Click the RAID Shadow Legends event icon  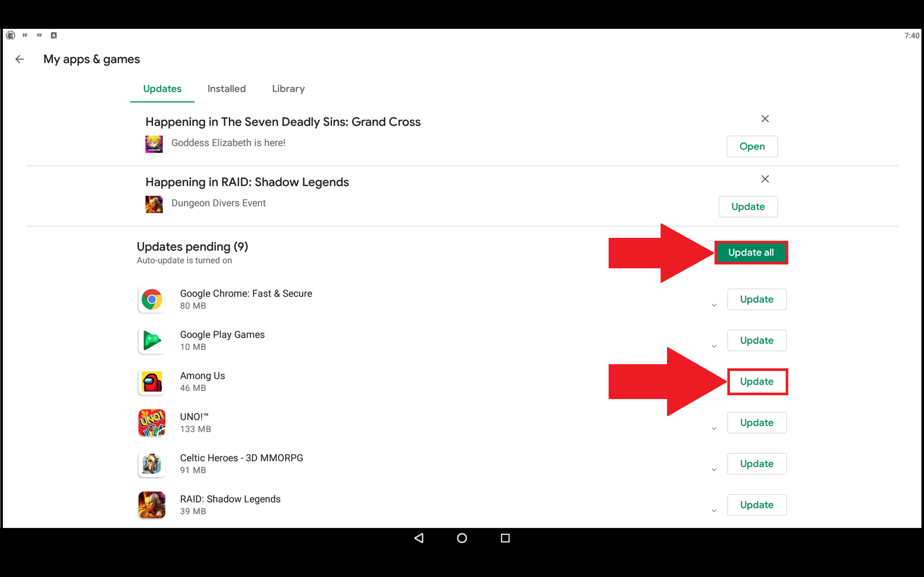(x=154, y=202)
